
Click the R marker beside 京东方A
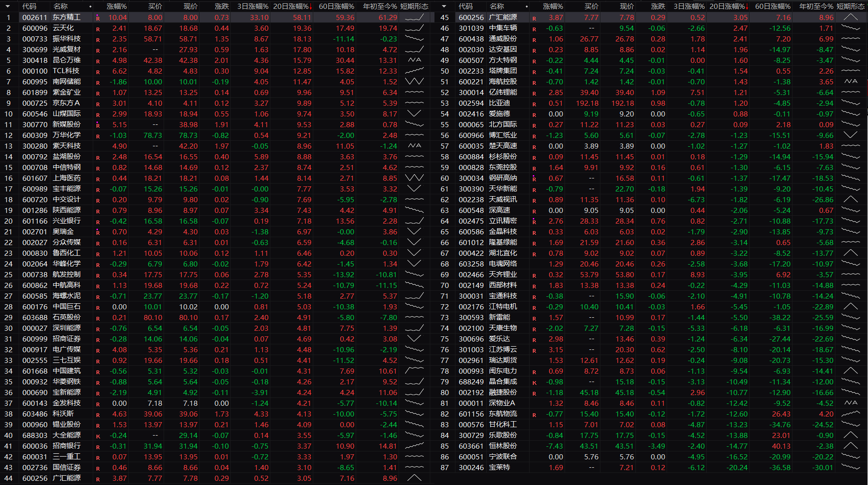pyautogui.click(x=98, y=104)
